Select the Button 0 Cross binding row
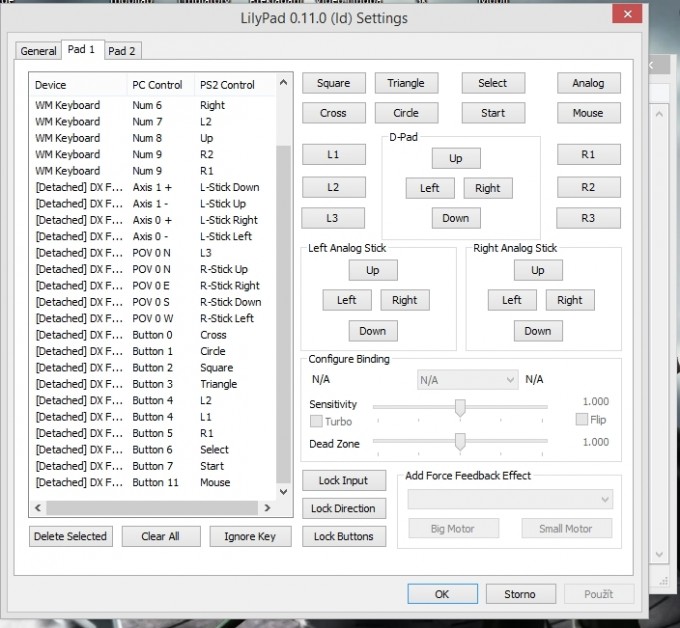 (153, 335)
